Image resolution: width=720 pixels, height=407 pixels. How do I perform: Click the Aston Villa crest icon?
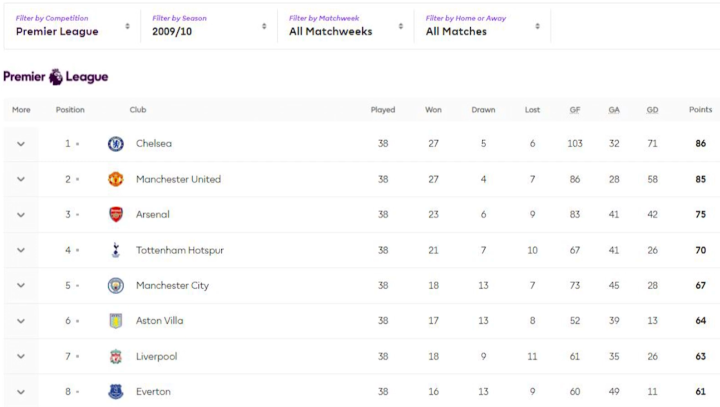pos(116,321)
